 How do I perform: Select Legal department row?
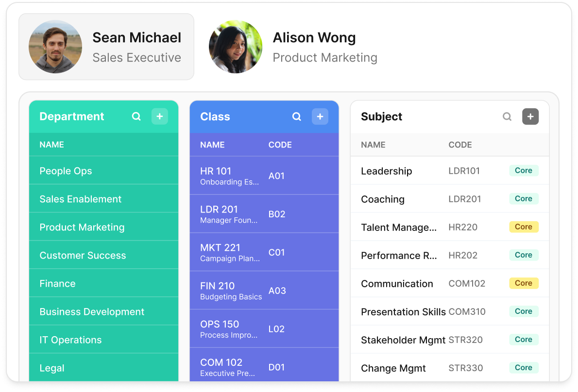(103, 367)
